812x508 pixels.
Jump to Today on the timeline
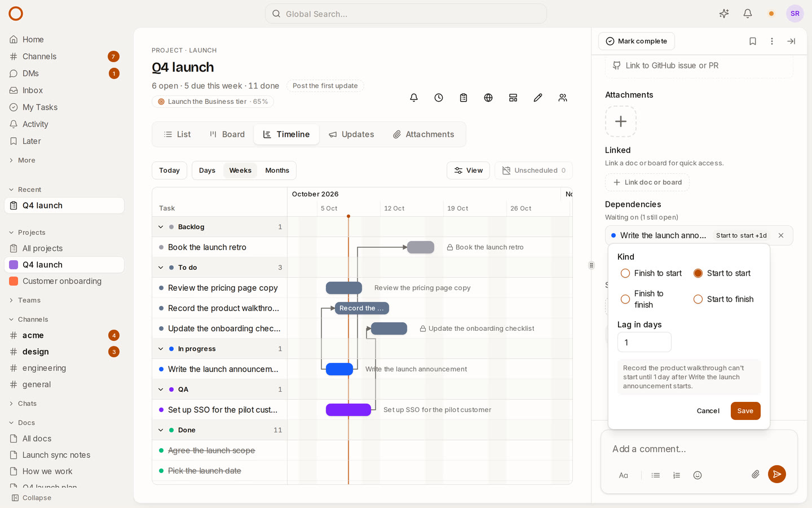click(x=169, y=170)
